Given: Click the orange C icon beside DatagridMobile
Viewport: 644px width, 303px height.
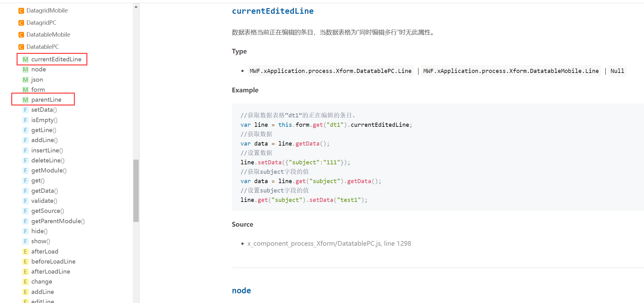Looking at the screenshot, I should coord(21,11).
